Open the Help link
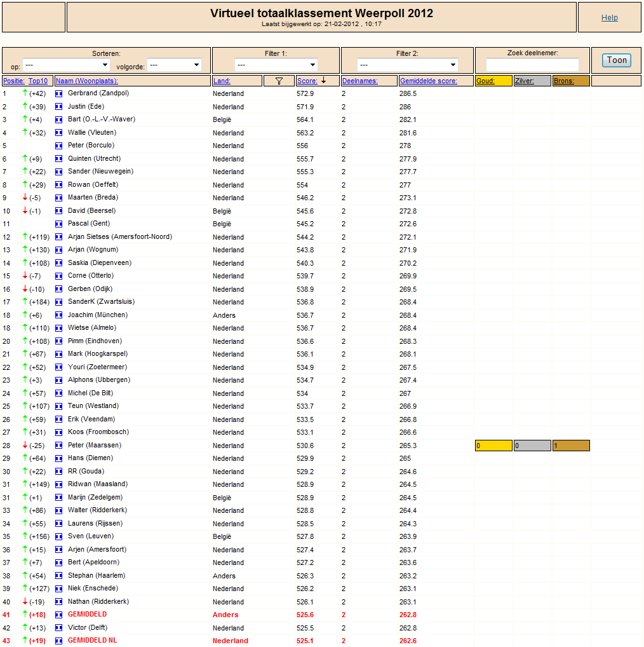The height and width of the screenshot is (647, 644). point(609,18)
